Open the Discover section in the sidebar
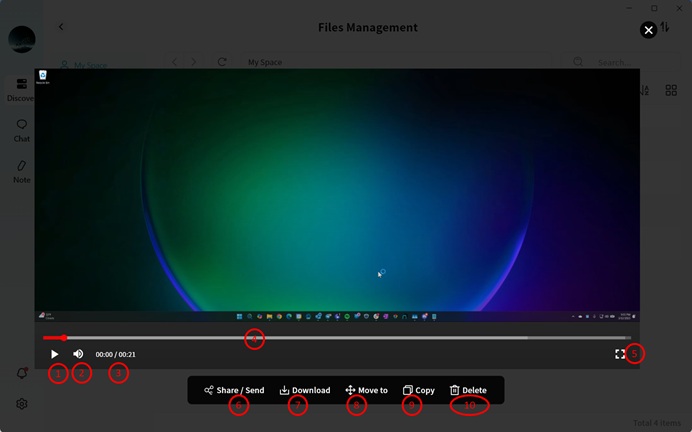The height and width of the screenshot is (432, 692). (x=21, y=89)
